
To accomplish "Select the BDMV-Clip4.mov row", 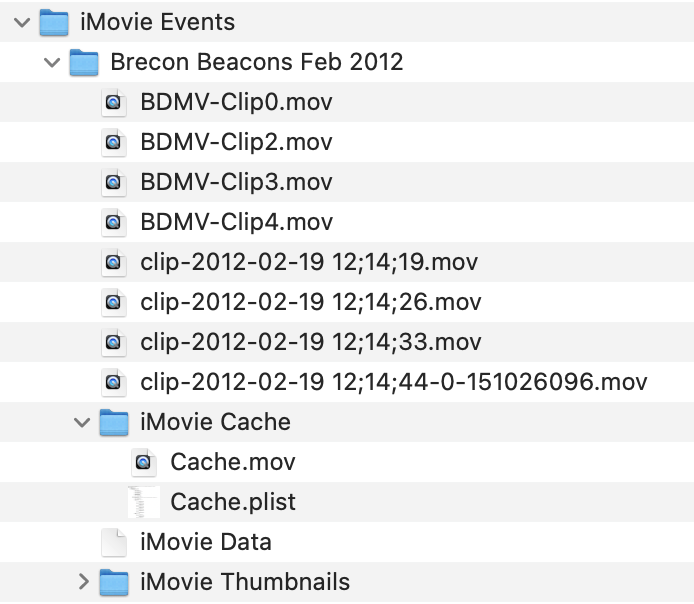I will pos(237,222).
